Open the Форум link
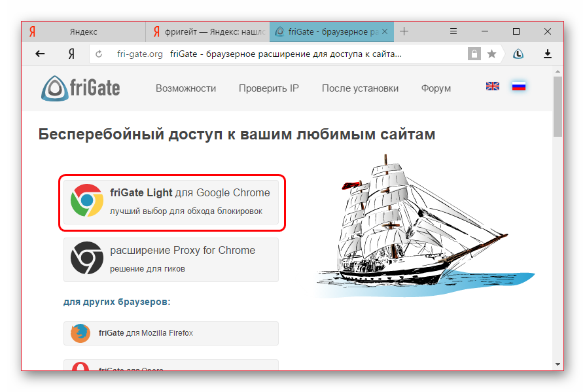 (x=436, y=88)
